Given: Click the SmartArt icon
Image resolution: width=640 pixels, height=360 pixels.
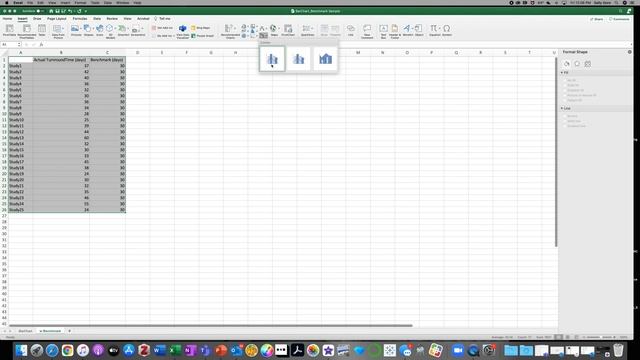Looking at the screenshot, I should pos(123,29).
